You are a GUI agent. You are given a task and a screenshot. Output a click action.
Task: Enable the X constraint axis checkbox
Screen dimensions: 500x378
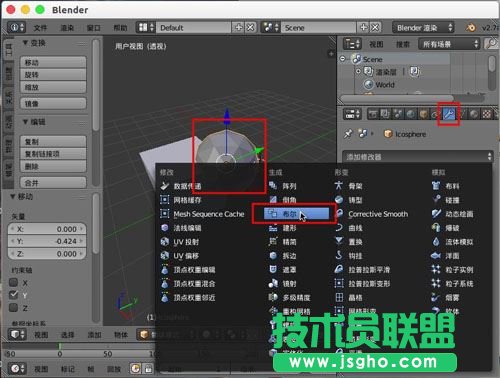14,283
